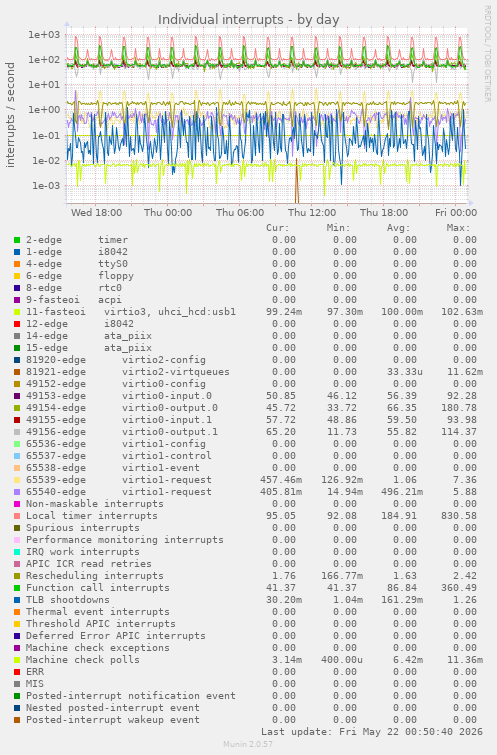Click the olive Rescheduling interrupts swatch

(17, 576)
